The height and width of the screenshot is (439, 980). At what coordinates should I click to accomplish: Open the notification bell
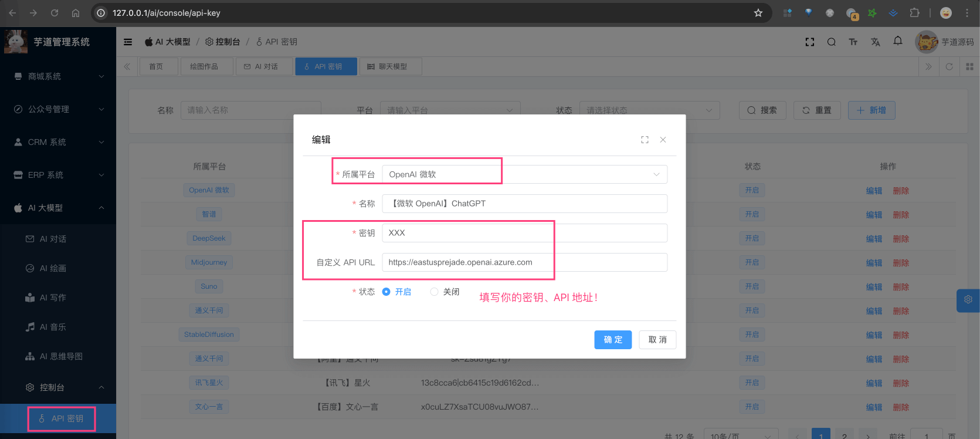tap(897, 41)
